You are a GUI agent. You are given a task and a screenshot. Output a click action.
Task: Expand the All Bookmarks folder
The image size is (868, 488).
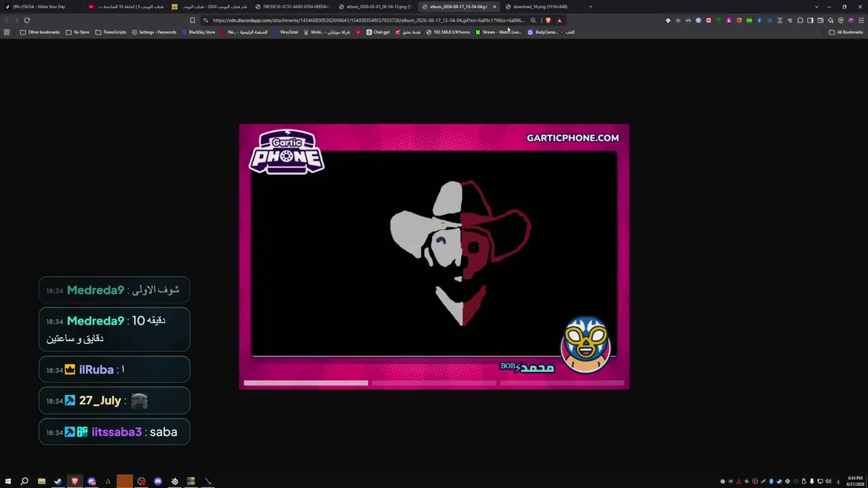pos(846,32)
